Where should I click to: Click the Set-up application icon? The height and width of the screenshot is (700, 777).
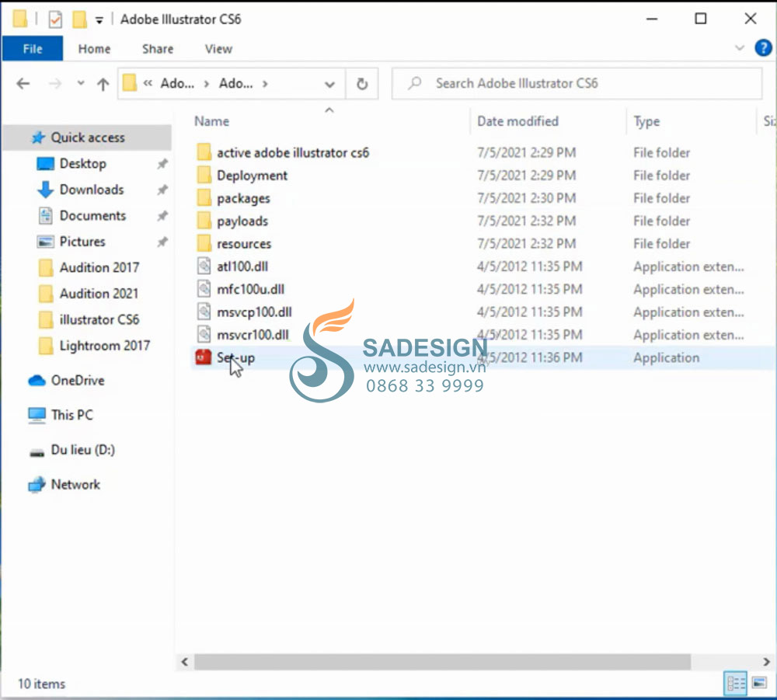(203, 357)
